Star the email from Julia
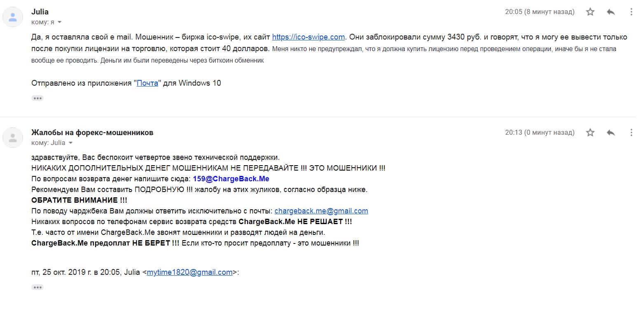Image resolution: width=644 pixels, height=309 pixels. click(x=590, y=12)
